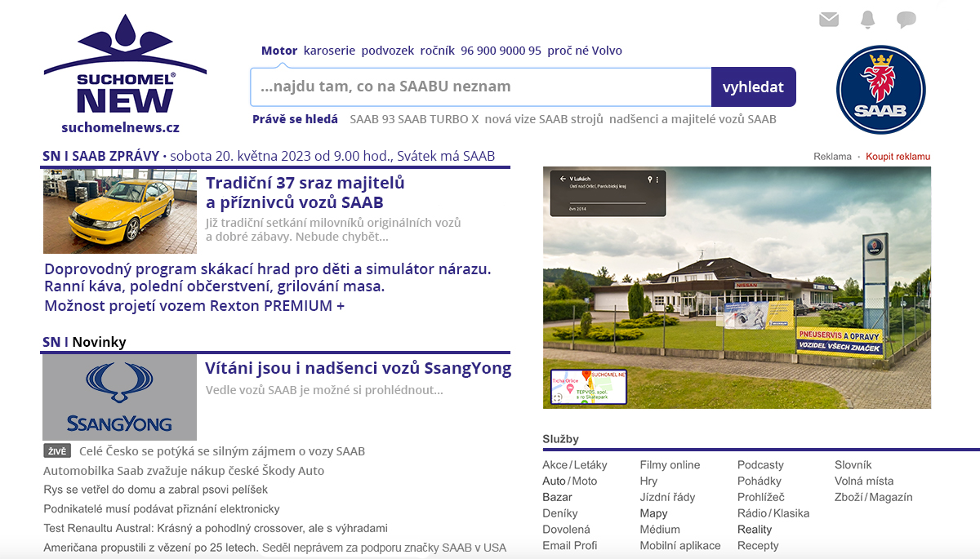Select the podvozek search category

point(388,51)
